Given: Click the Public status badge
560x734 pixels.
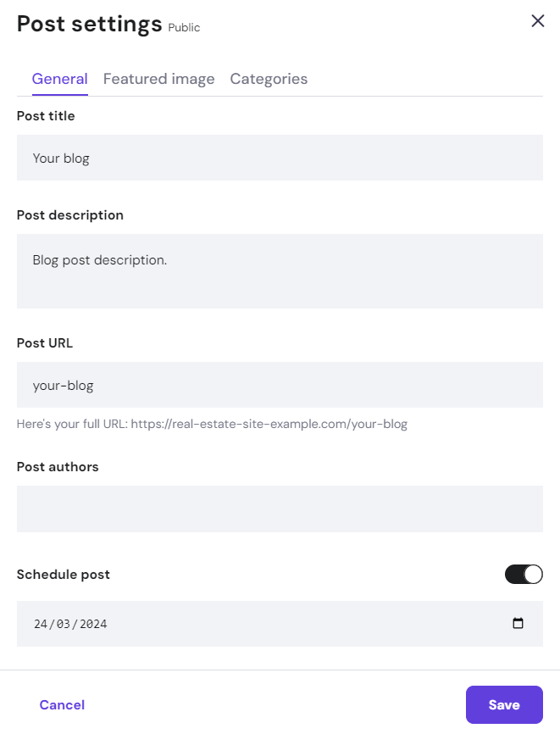Looking at the screenshot, I should click(x=184, y=28).
